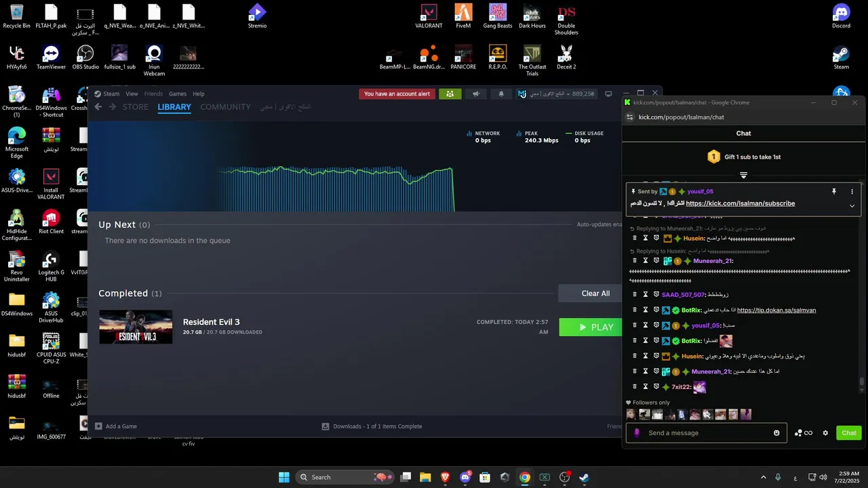Click chat scrollbar thumb
This screenshot has width=868, height=488.
pos(862,382)
